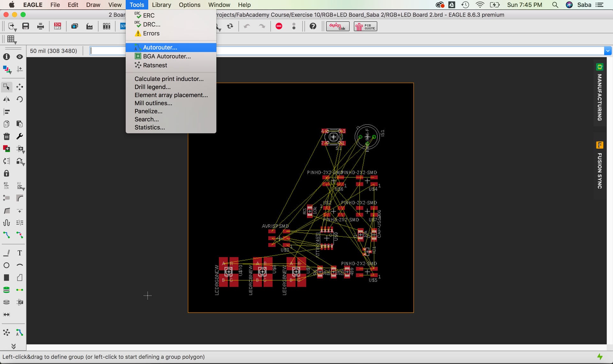The image size is (613, 364).
Task: Select the Hole tool
Action: coord(6,302)
